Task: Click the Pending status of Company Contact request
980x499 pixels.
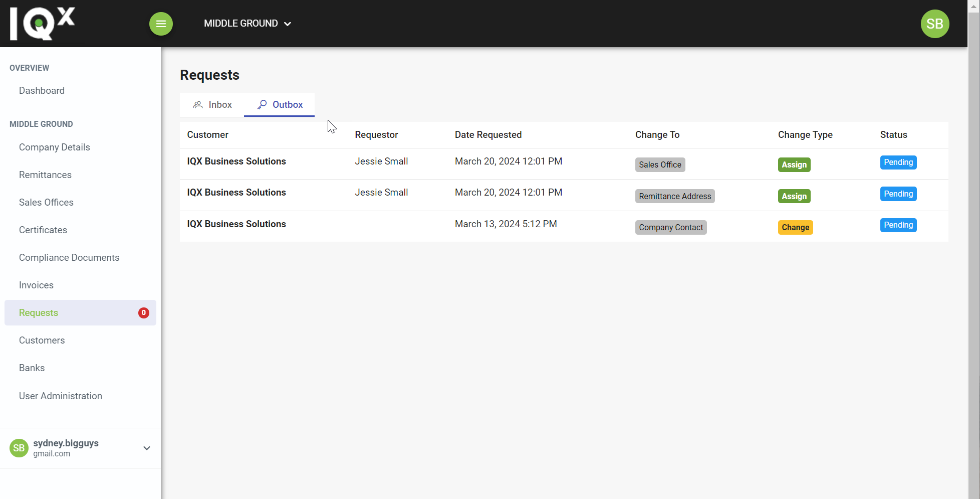Action: point(898,225)
